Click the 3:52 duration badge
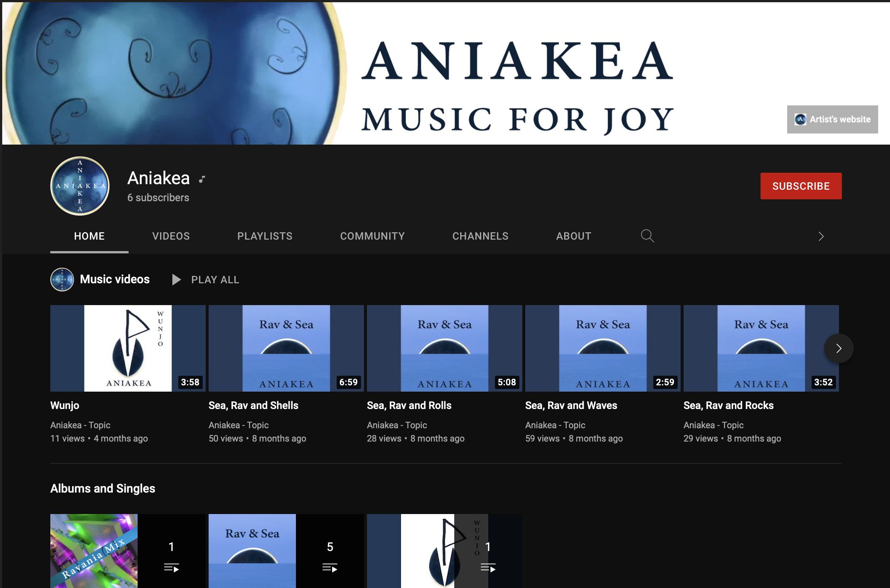 823,382
